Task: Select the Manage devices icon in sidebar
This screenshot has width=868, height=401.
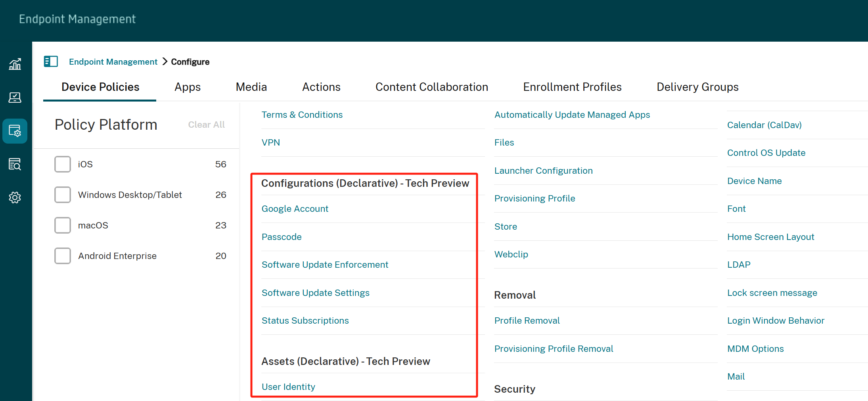Action: [x=15, y=98]
